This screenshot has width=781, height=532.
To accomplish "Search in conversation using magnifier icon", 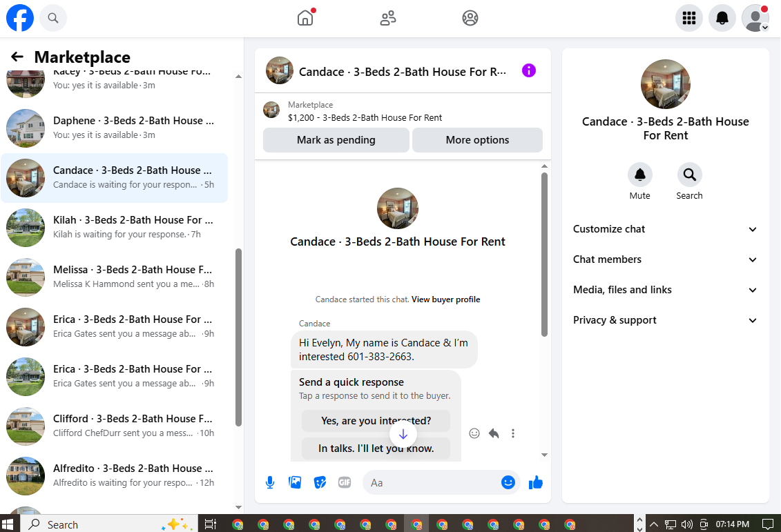I will tap(689, 175).
